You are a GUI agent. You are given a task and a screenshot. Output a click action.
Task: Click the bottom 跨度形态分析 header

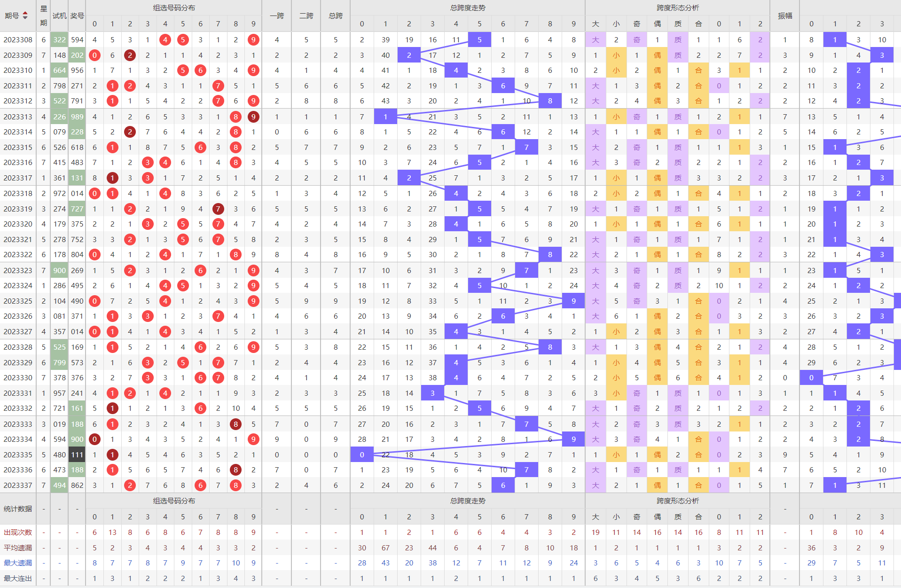pos(678,501)
